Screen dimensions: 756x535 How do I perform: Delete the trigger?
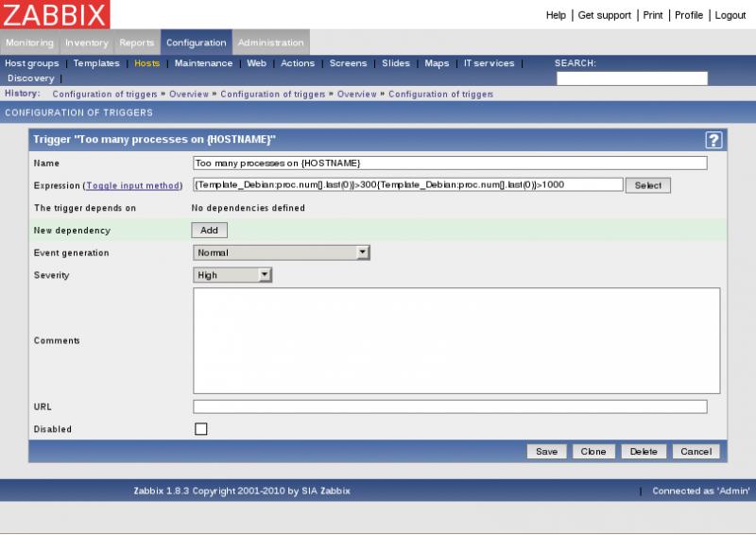click(643, 452)
